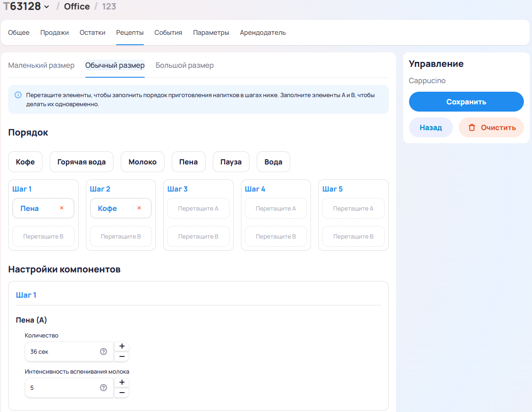Image resolution: width=532 pixels, height=412 pixels.
Task: Open the Продажи tab
Action: point(54,33)
